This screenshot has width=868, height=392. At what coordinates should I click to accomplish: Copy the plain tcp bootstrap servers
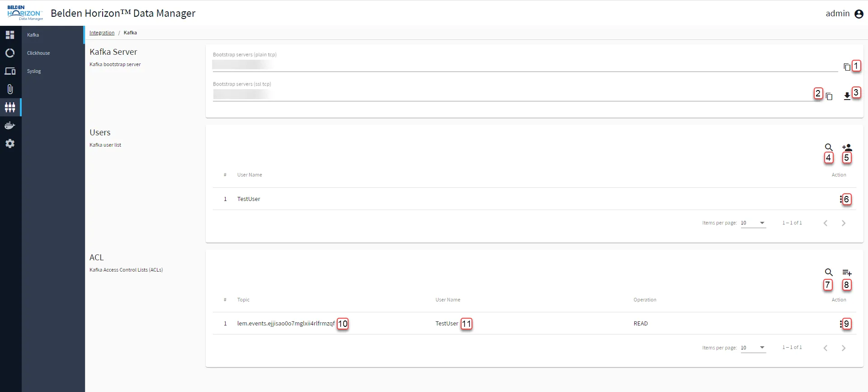point(847,67)
